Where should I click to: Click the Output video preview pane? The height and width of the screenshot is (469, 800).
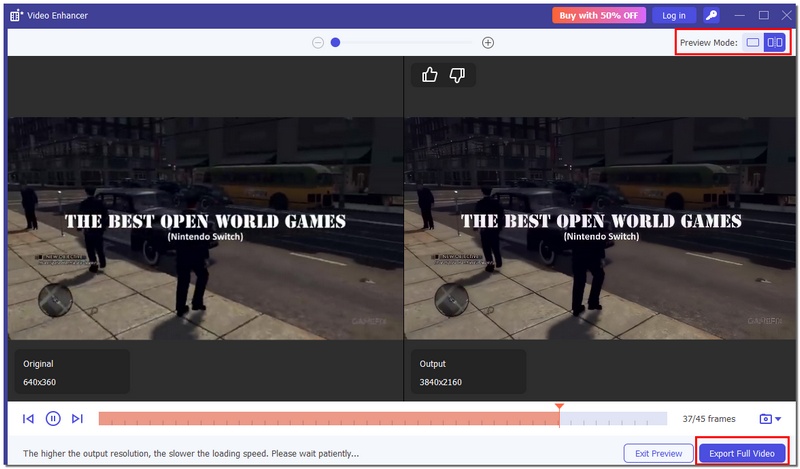coord(600,229)
